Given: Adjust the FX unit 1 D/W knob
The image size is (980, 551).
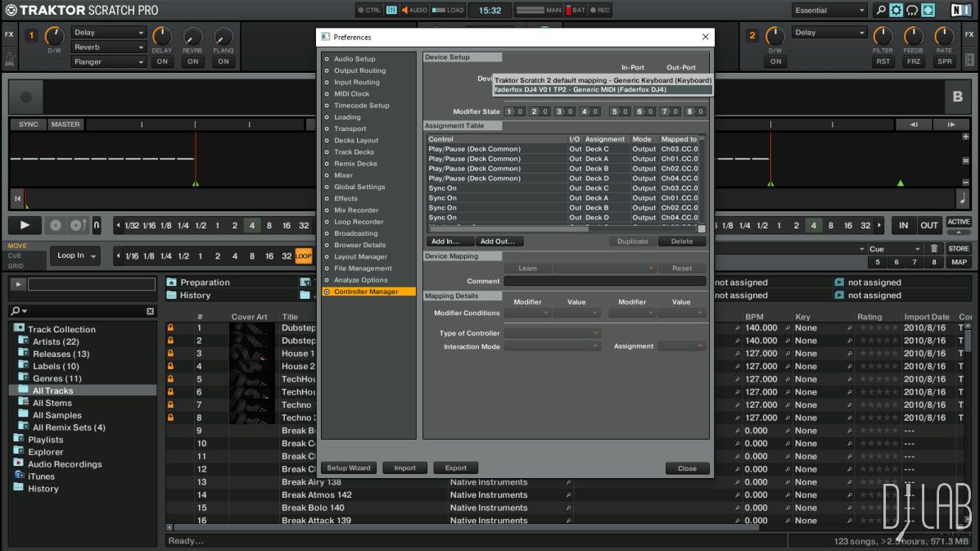Looking at the screenshot, I should click(54, 36).
